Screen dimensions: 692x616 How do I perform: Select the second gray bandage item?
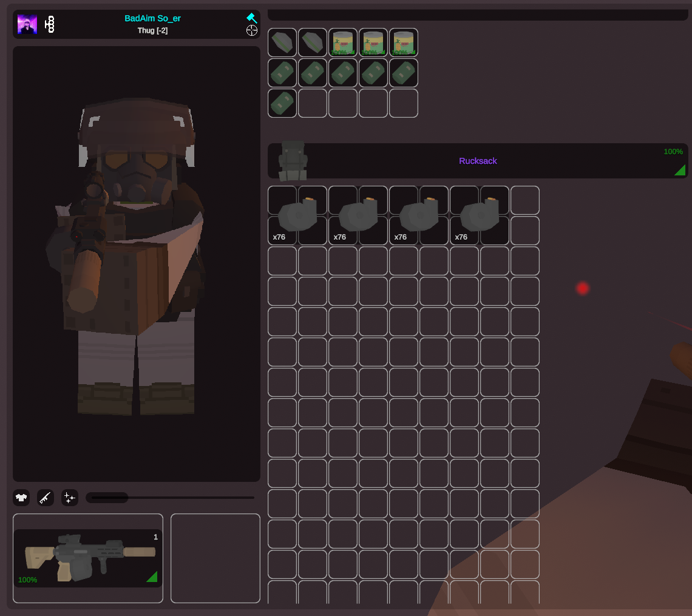[313, 42]
